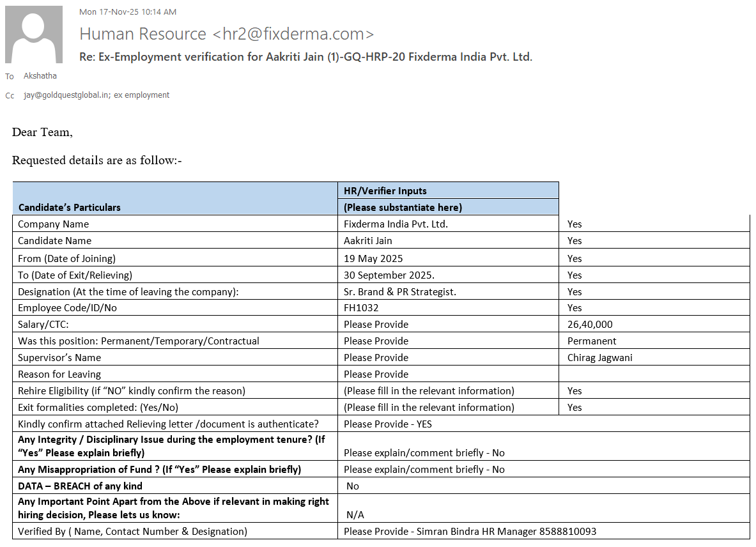Click the Permanent value cell
Image resolution: width=756 pixels, height=547 pixels.
654,341
